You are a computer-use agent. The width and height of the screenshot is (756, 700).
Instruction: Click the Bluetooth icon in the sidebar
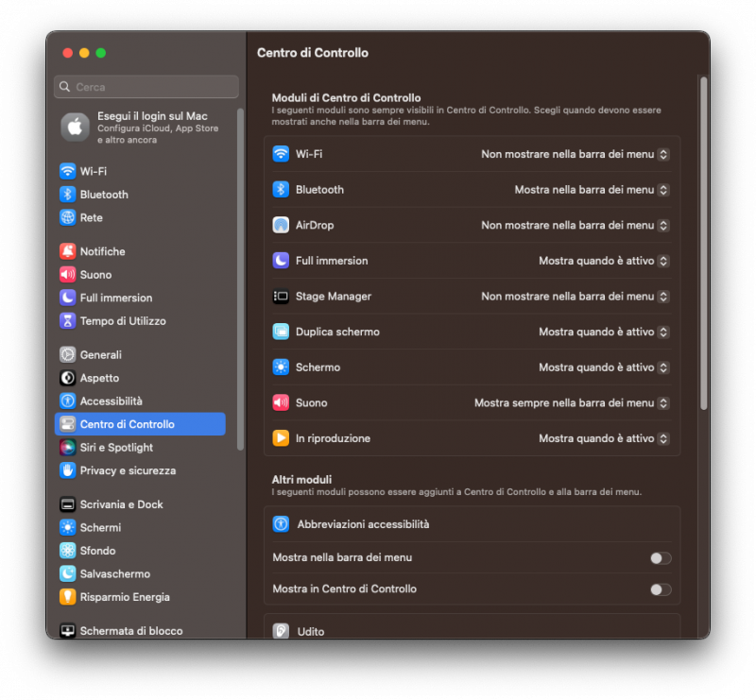coord(67,195)
